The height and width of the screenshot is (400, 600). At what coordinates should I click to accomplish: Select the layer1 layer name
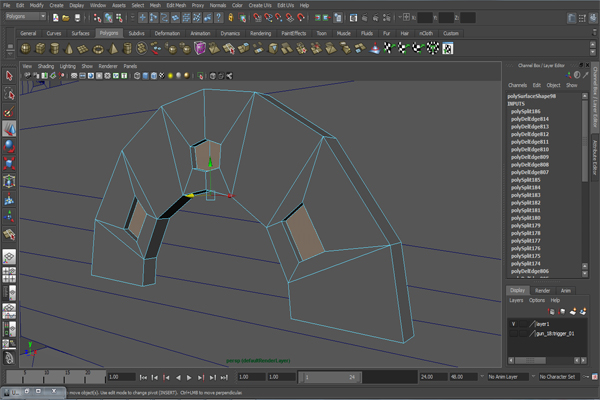(x=543, y=324)
